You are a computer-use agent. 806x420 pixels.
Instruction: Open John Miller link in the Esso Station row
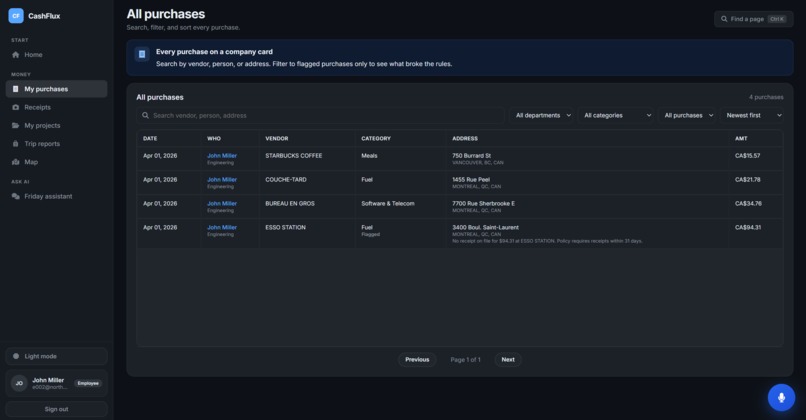pos(222,227)
